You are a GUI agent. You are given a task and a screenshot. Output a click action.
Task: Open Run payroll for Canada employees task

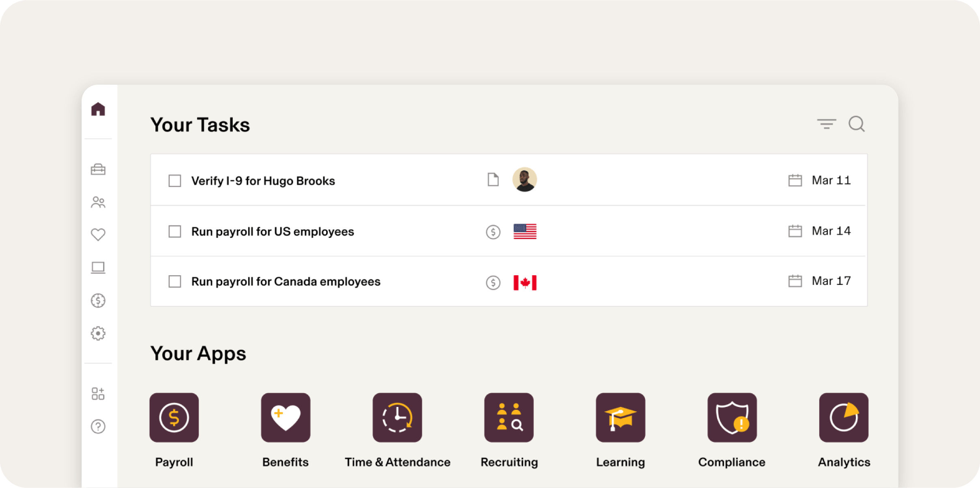click(x=286, y=281)
